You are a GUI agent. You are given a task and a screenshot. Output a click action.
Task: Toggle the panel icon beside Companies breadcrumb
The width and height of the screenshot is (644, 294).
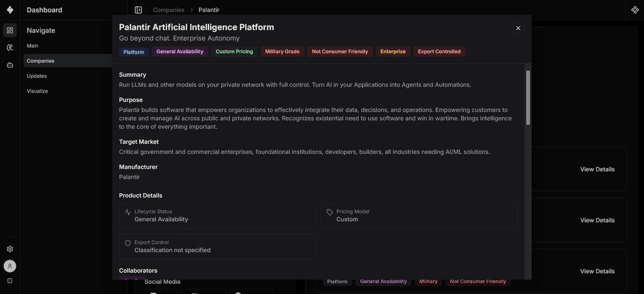pyautogui.click(x=138, y=10)
